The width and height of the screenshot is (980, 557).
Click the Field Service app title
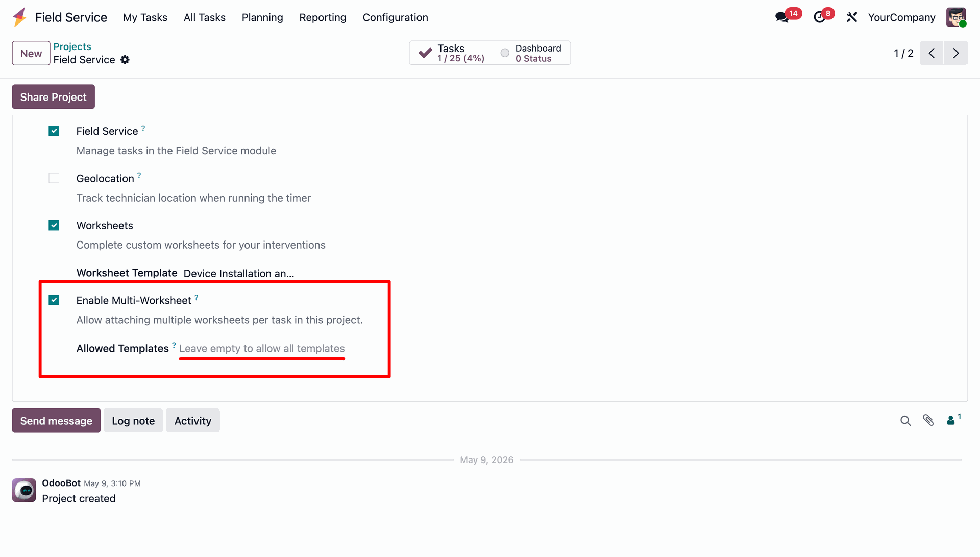[71, 17]
